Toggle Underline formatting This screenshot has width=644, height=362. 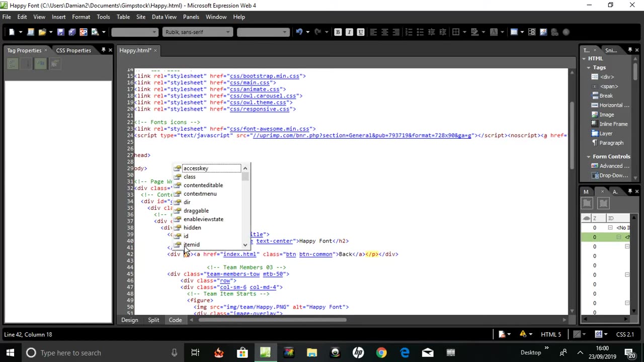(x=360, y=32)
